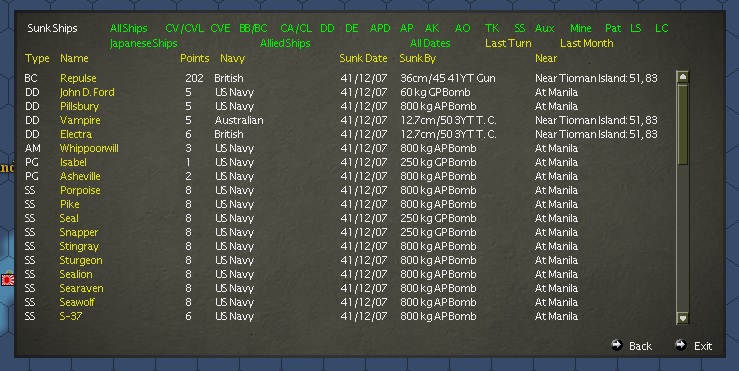Open ship Porpoise
The height and width of the screenshot is (371, 739).
80,190
